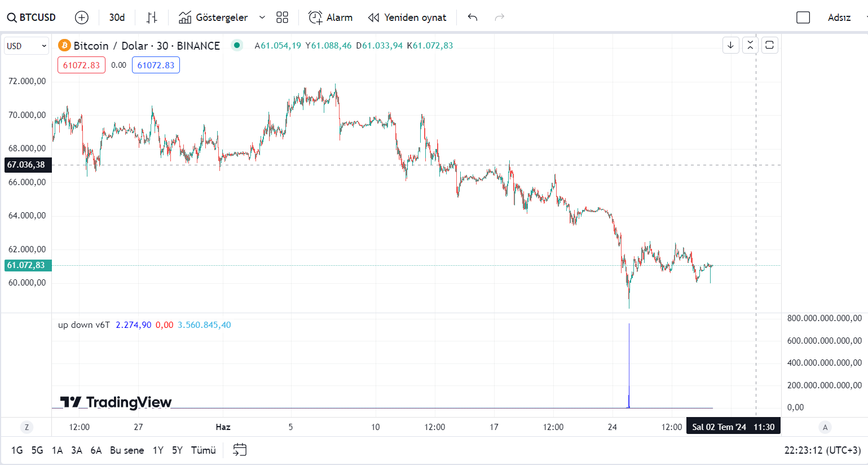Start the Yeniden oynat replay mode
868x465 pixels.
click(407, 17)
